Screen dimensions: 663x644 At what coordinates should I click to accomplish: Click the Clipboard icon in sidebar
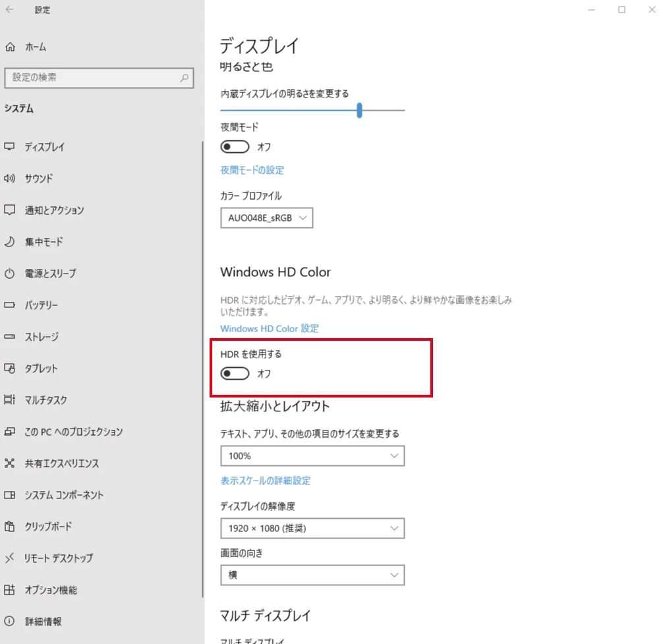pyautogui.click(x=9, y=527)
